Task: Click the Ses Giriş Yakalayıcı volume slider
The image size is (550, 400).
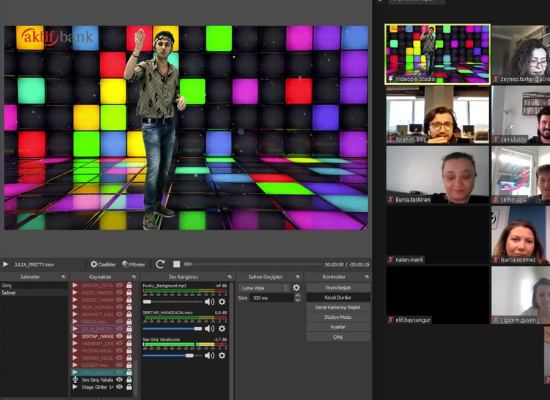Action: [172, 356]
